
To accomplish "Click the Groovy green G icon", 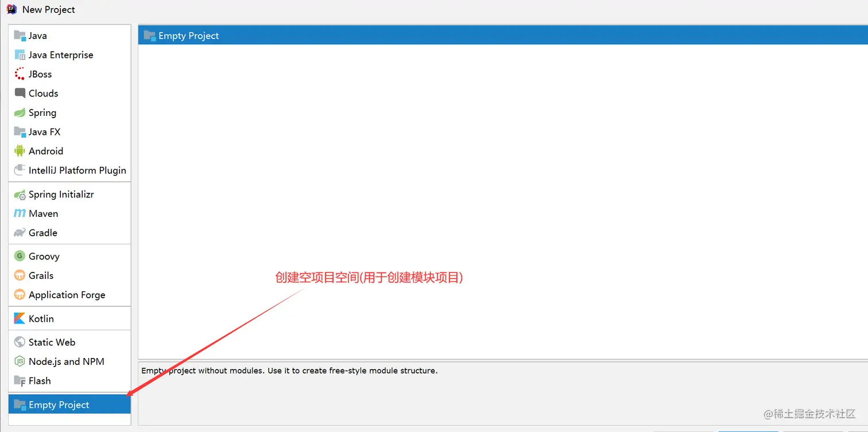I will tap(20, 256).
